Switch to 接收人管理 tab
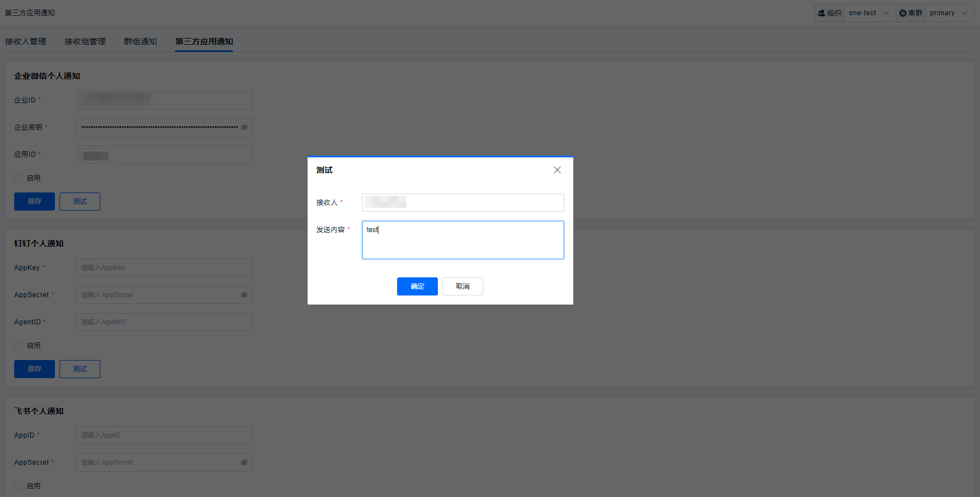This screenshot has width=980, height=497. click(x=25, y=41)
